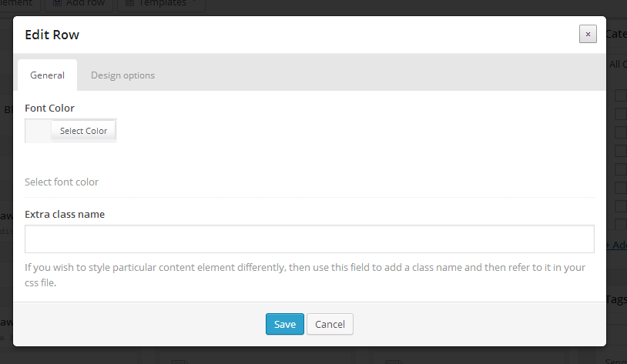Click the Add row icon in toolbar
Image resolution: width=627 pixels, height=364 pixels.
point(57,3)
